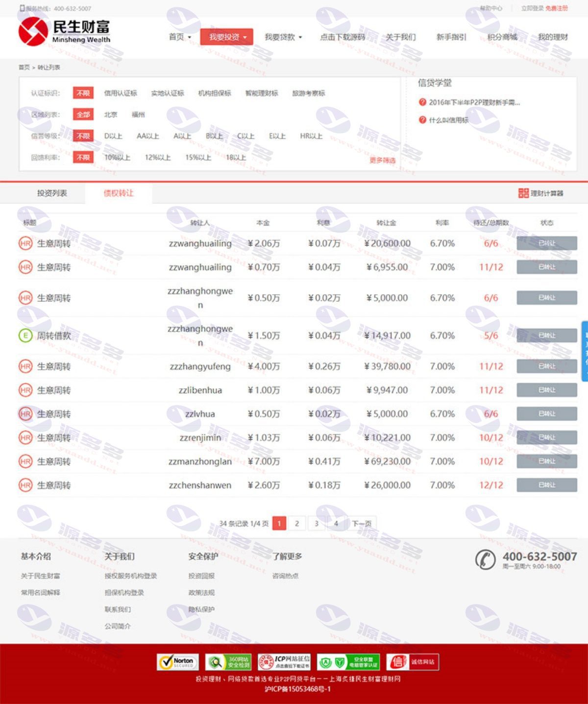Click 首页 breadcrumb link
Image resolution: width=588 pixels, height=704 pixels.
pyautogui.click(x=24, y=67)
